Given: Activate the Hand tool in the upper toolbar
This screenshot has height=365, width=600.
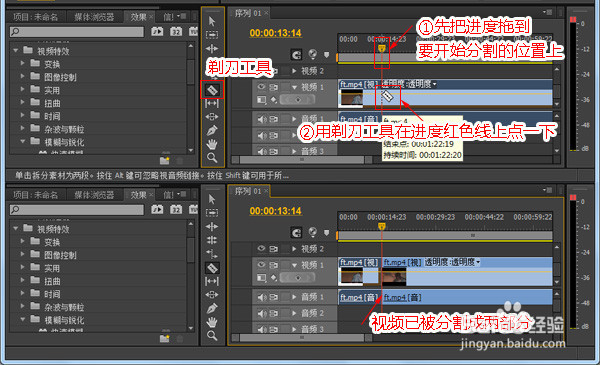Looking at the screenshot, I should pyautogui.click(x=212, y=144).
